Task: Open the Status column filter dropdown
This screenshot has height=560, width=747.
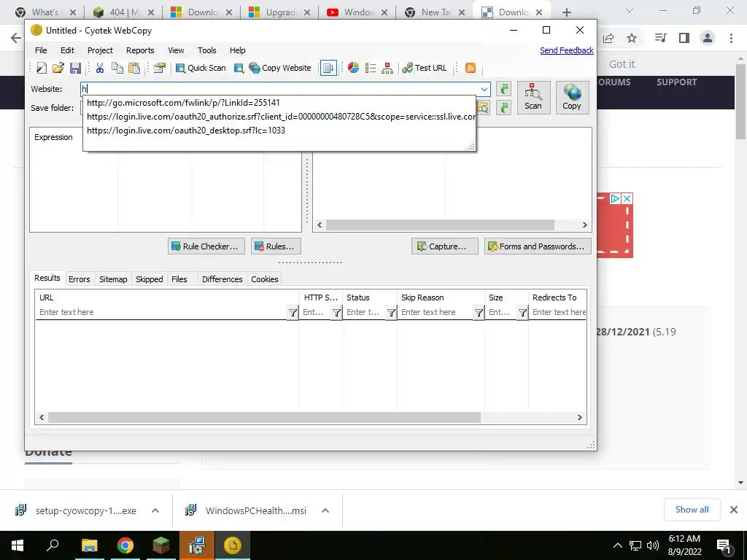Action: [x=391, y=313]
